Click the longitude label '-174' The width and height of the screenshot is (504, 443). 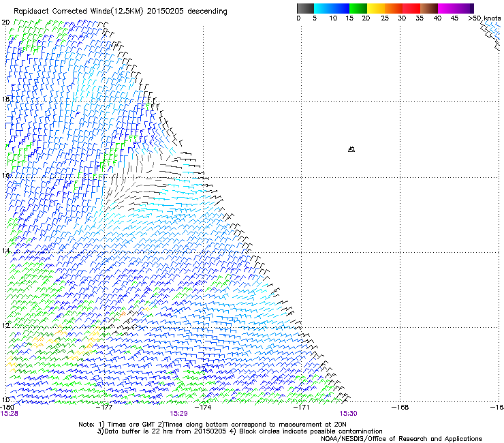click(x=204, y=408)
